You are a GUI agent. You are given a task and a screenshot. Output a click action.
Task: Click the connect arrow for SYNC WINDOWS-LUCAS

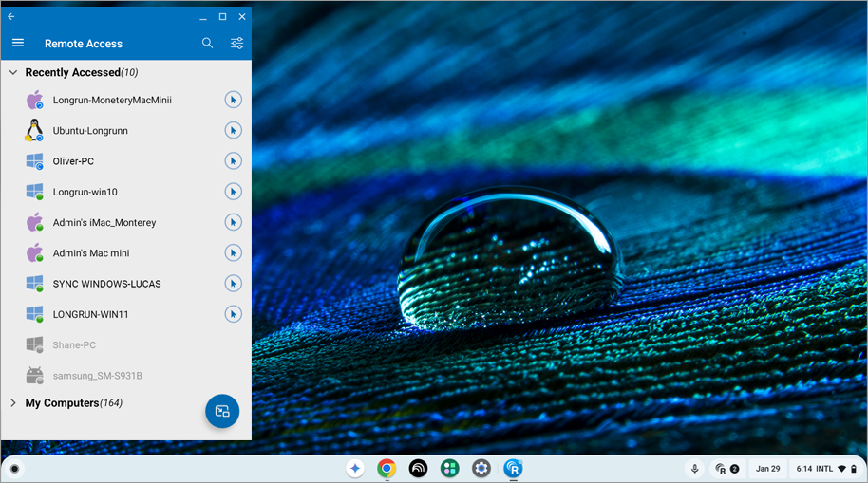pos(233,284)
